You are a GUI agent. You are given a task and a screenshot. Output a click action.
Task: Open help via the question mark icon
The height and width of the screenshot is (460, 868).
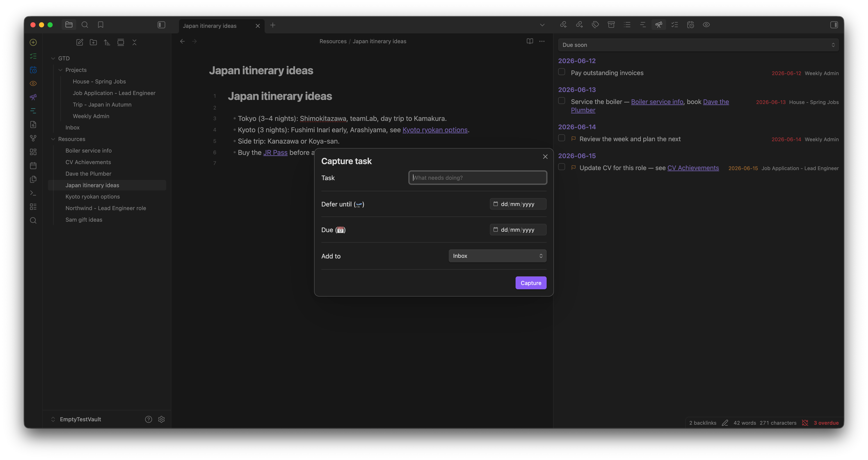tap(149, 419)
